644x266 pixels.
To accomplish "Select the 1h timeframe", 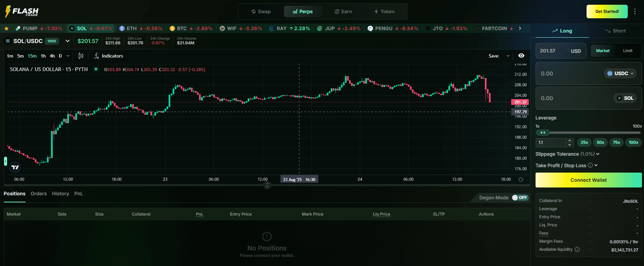I will point(43,56).
